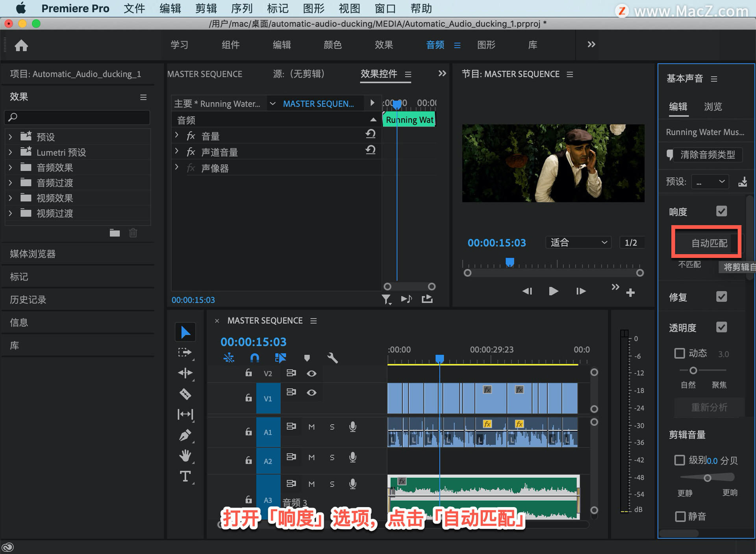Screen dimensions: 756x554
Task: Toggle 透明度 section checkbox
Action: (721, 327)
